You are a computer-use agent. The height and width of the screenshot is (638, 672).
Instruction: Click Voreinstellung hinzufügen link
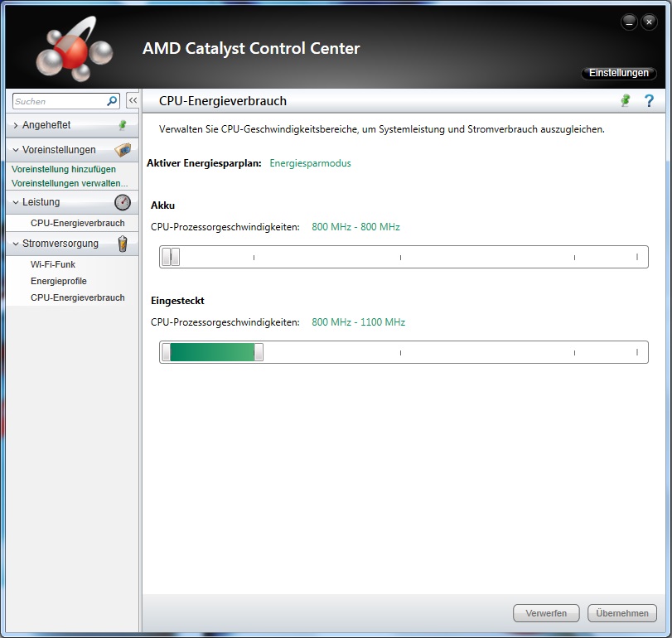coord(64,169)
